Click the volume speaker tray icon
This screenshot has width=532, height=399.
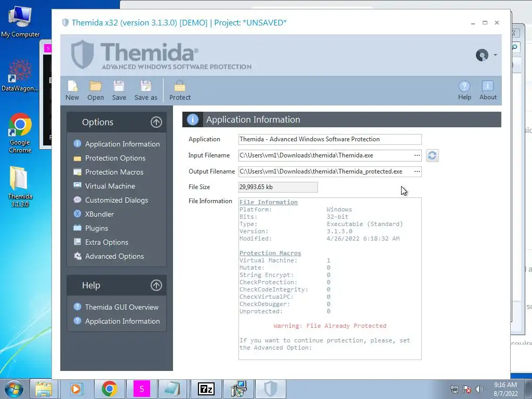pos(479,390)
